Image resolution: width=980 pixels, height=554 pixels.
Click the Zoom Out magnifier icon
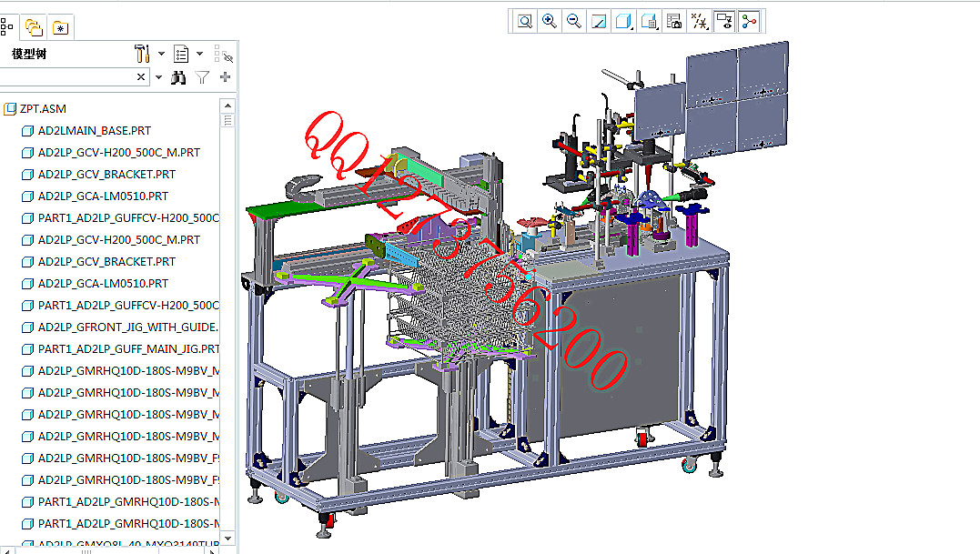pos(574,21)
